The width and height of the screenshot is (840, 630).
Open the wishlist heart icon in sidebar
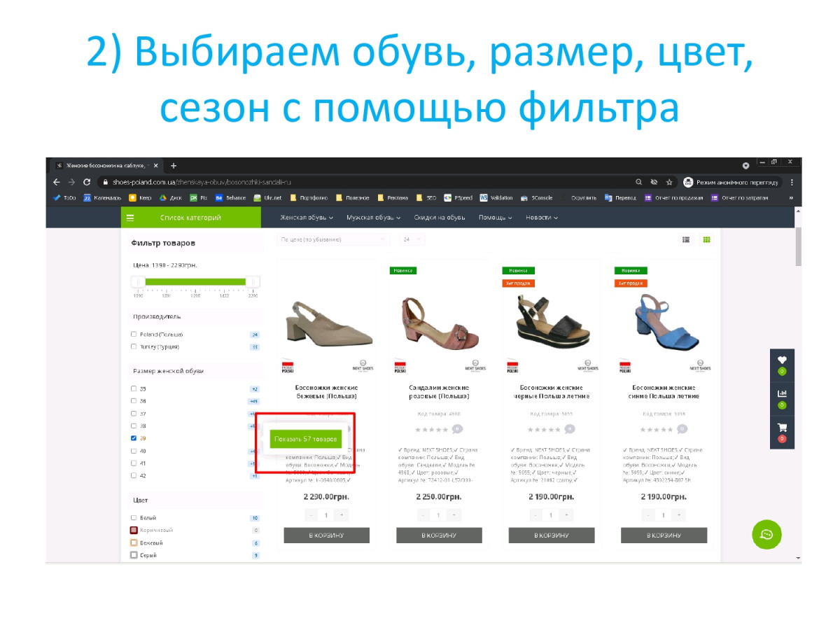pos(782,360)
